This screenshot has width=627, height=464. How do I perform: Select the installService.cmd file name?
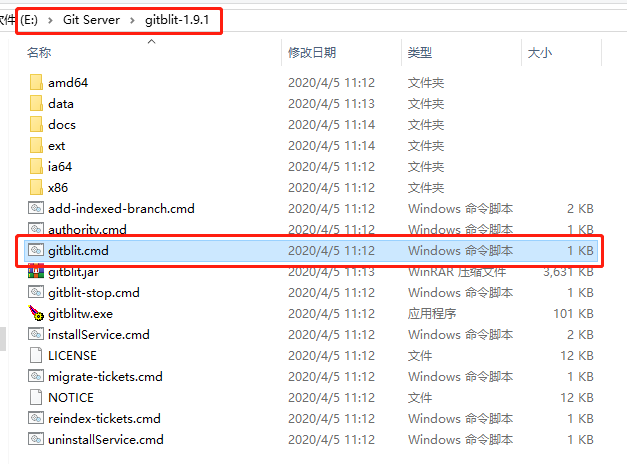[x=98, y=334]
